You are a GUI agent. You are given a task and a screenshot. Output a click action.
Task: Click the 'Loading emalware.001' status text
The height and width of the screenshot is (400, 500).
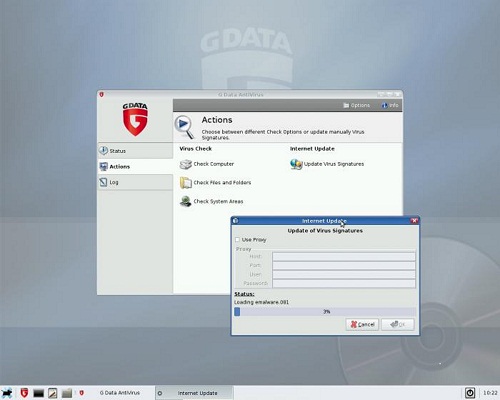pos(261,302)
